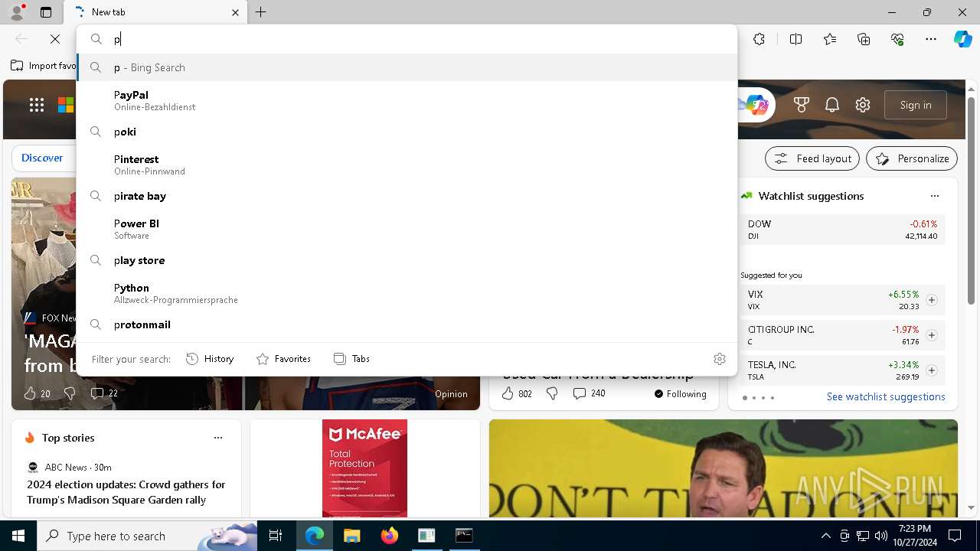This screenshot has height=551, width=980.
Task: Switch to Discover feed tab
Action: [42, 158]
